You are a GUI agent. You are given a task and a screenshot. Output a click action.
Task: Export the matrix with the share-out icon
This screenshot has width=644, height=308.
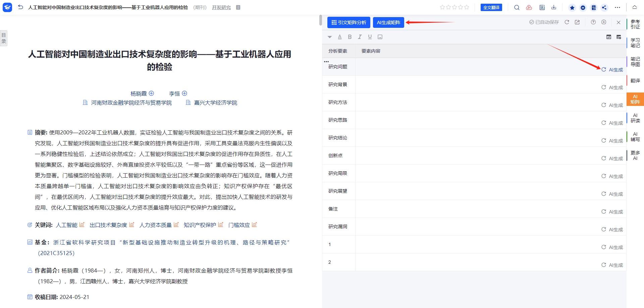[x=577, y=22]
